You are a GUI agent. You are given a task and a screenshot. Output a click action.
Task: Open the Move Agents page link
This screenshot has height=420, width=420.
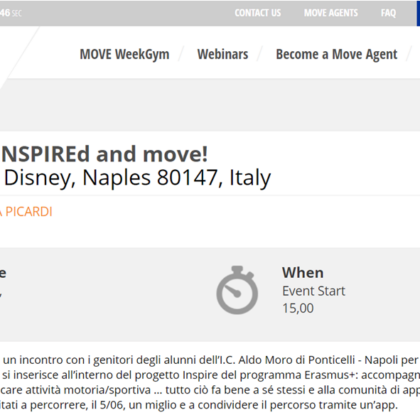331,13
